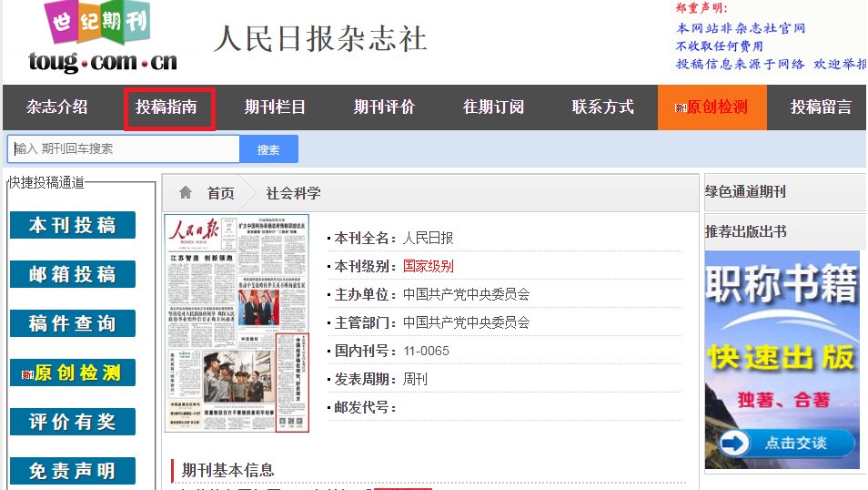Click the sidebar 原创检测 button

point(73,373)
